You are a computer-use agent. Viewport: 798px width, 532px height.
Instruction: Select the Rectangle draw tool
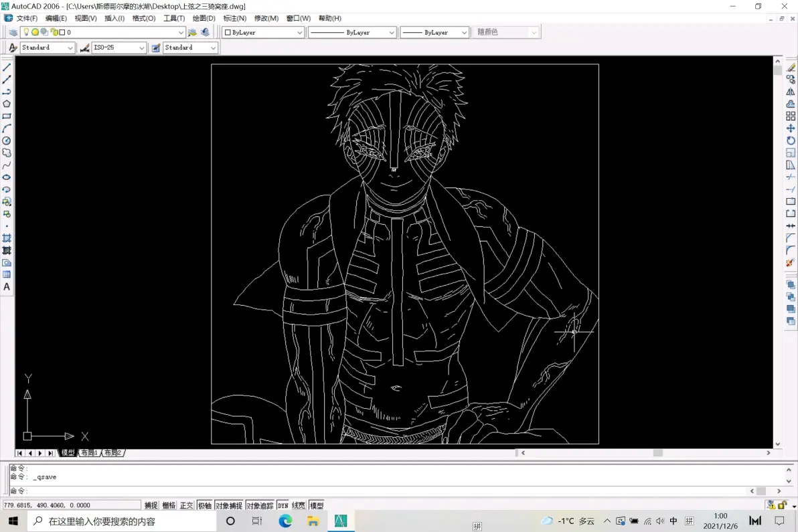click(x=7, y=116)
